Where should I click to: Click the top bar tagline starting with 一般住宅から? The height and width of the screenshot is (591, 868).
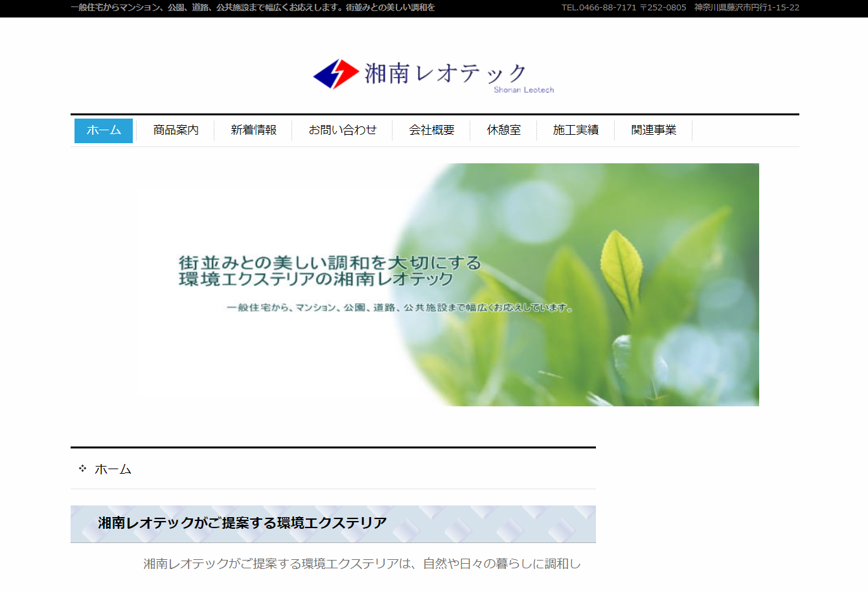[253, 8]
